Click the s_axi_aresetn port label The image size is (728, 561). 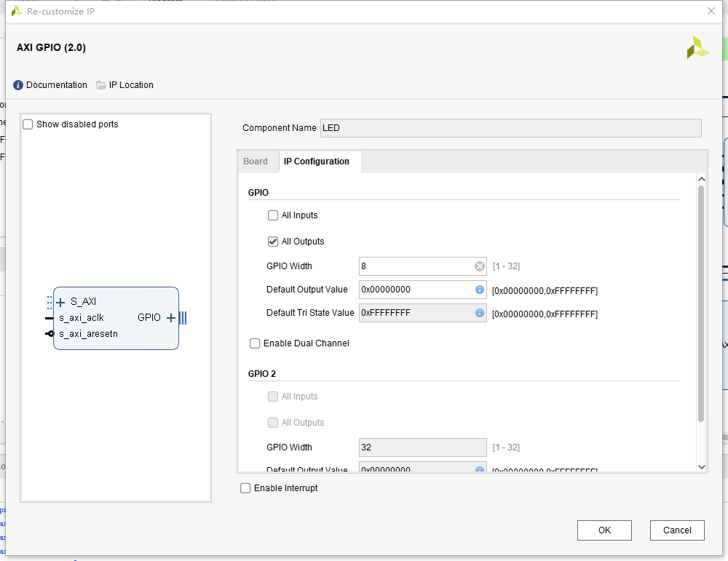(x=88, y=334)
